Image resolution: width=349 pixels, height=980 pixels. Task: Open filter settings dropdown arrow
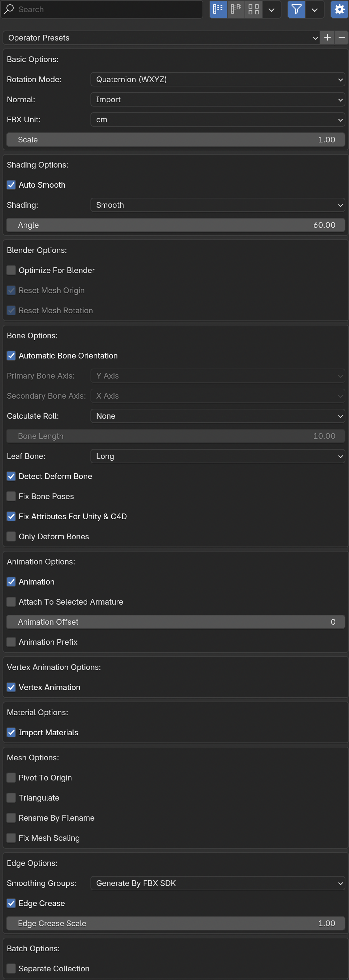[315, 9]
